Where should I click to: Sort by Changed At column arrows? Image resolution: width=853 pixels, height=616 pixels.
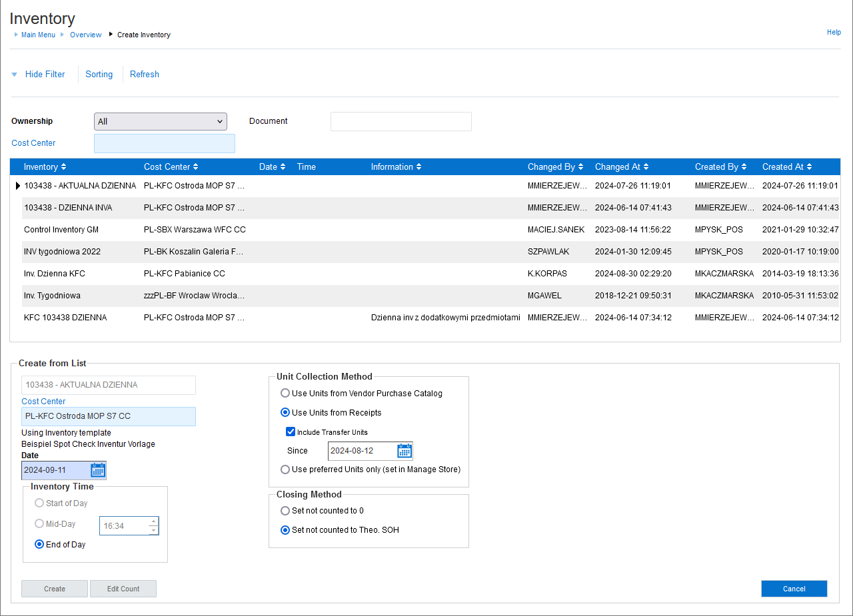click(x=646, y=167)
